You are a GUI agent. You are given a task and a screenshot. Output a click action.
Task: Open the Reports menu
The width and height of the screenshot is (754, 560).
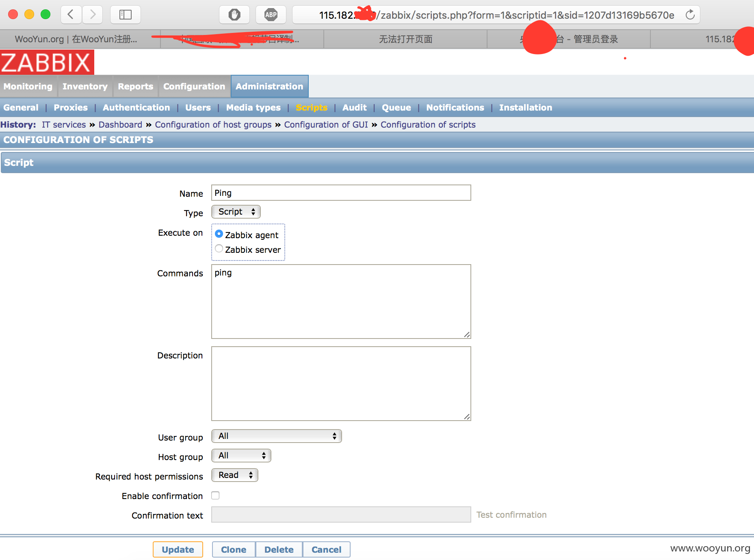tap(135, 86)
